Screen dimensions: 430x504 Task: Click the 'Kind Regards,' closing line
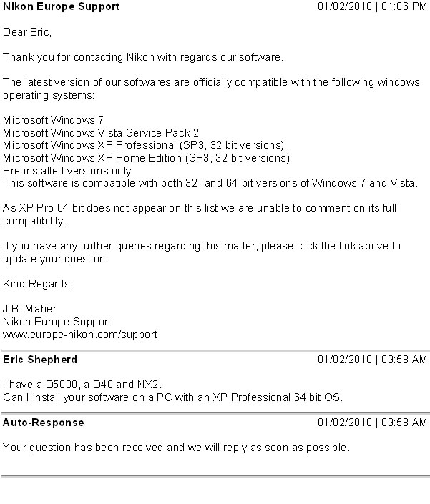coord(38,284)
